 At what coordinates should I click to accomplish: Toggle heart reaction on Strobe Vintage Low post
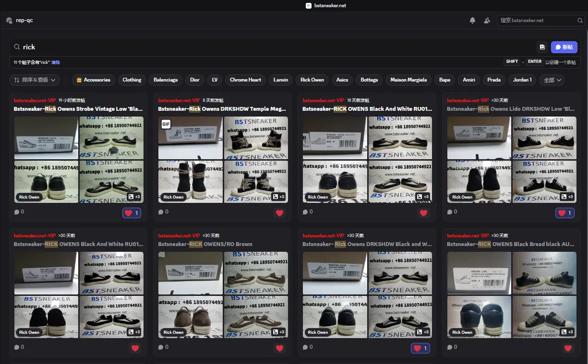tap(132, 213)
